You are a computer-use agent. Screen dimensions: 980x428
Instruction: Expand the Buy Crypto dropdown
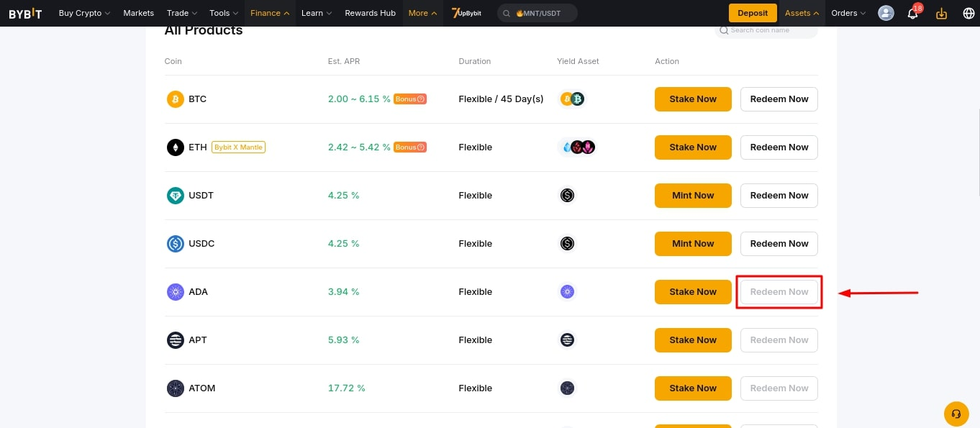pos(84,13)
